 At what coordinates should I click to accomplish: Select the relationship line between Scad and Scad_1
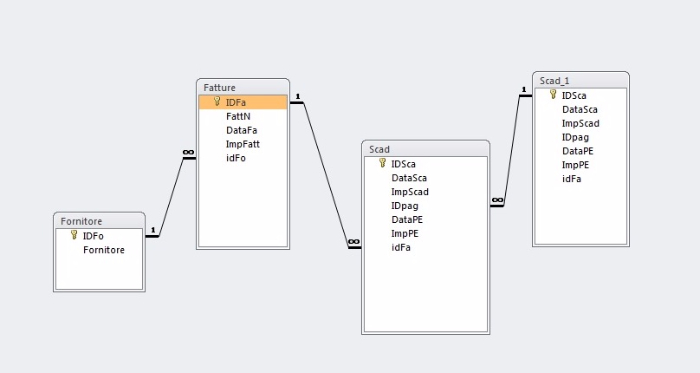512,150
